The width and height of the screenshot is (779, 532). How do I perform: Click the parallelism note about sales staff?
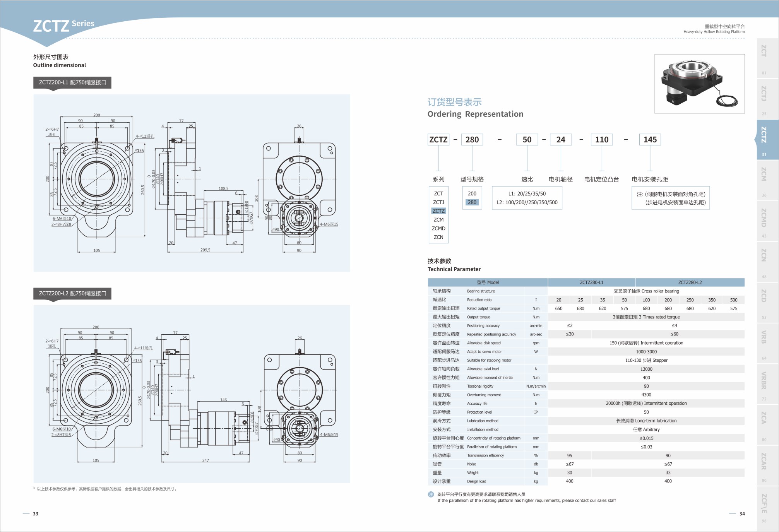526,501
